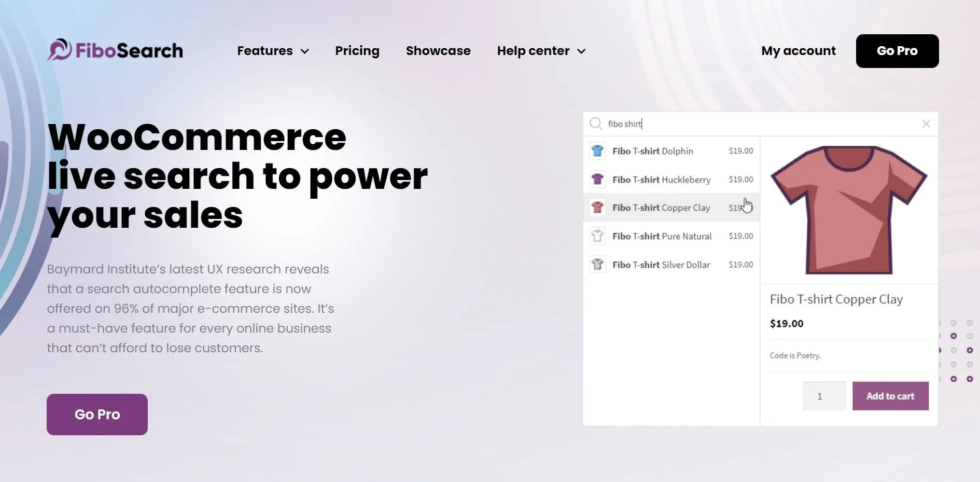Click the purple Go Pro hero button
Viewport: 980px width, 482px height.
[x=97, y=414]
